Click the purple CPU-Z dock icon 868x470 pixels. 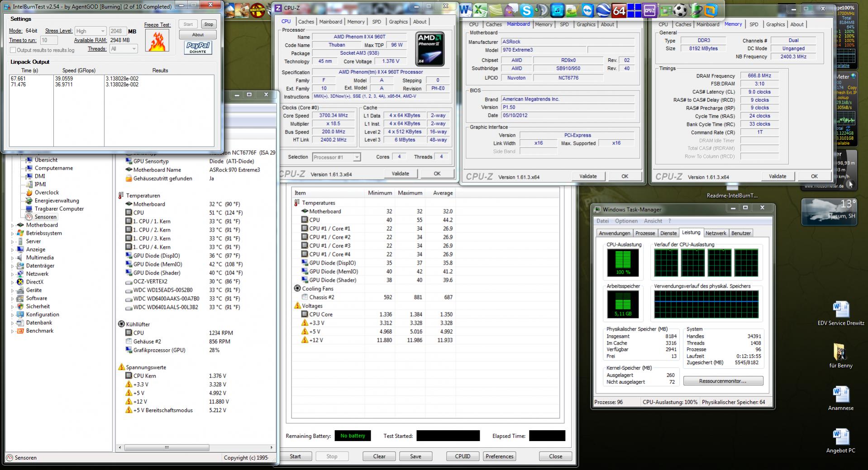(649, 10)
